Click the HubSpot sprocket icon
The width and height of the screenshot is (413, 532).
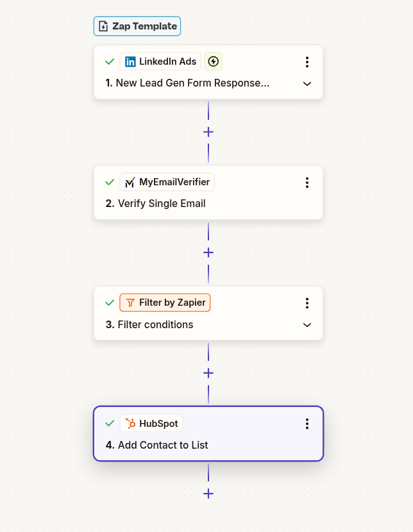click(x=130, y=423)
